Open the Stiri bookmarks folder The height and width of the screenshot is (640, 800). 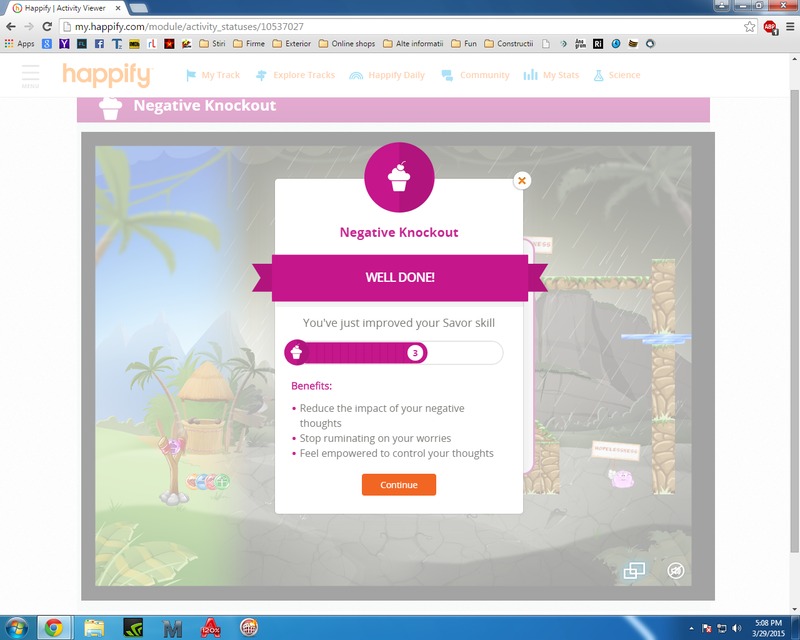click(212, 44)
